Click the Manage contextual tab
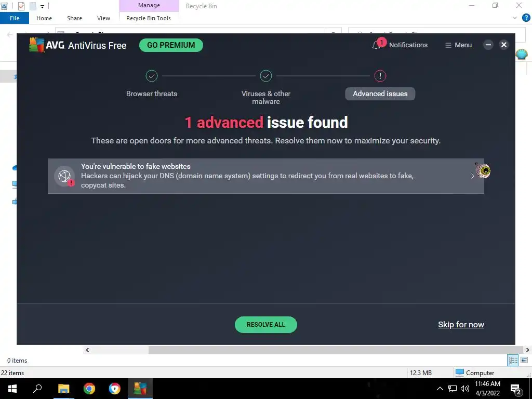The width and height of the screenshot is (532, 399). [x=149, y=5]
